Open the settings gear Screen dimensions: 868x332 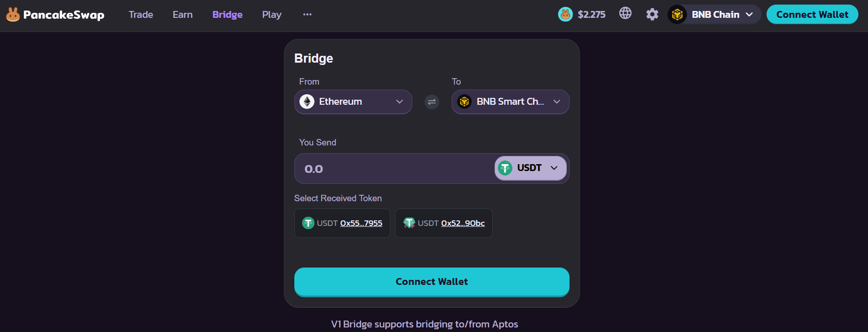tap(652, 15)
